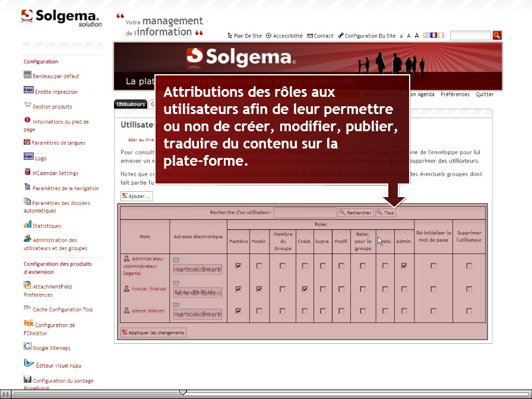Open the Statistiques bar chart icon
The height and width of the screenshot is (399, 532).
pos(27,224)
